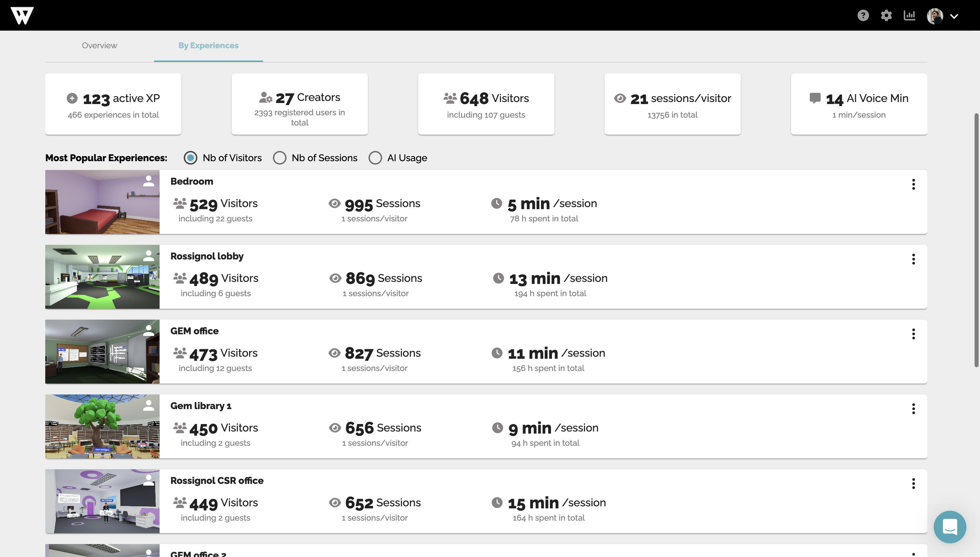Image resolution: width=980 pixels, height=557 pixels.
Task: Open the Gem library 1 title link
Action: click(x=201, y=406)
